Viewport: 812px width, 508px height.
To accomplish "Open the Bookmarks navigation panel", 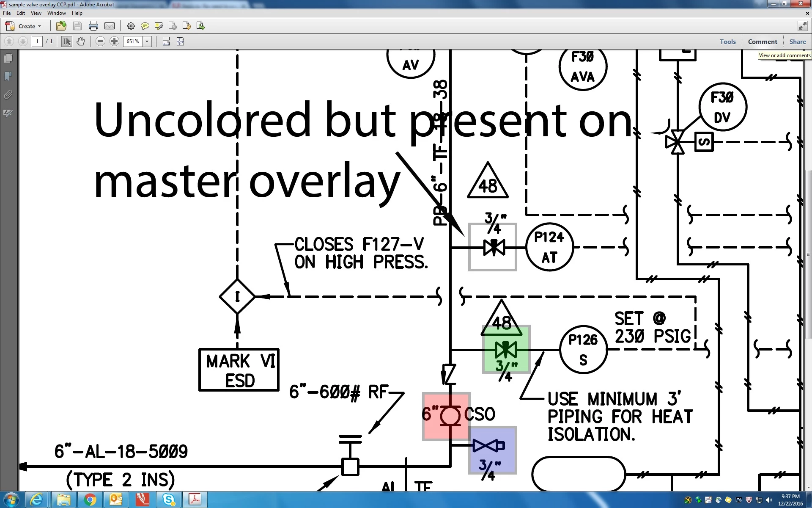I will pyautogui.click(x=8, y=76).
